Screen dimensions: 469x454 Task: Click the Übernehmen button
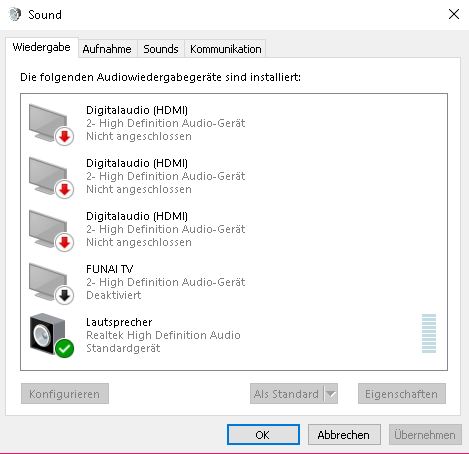point(425,435)
